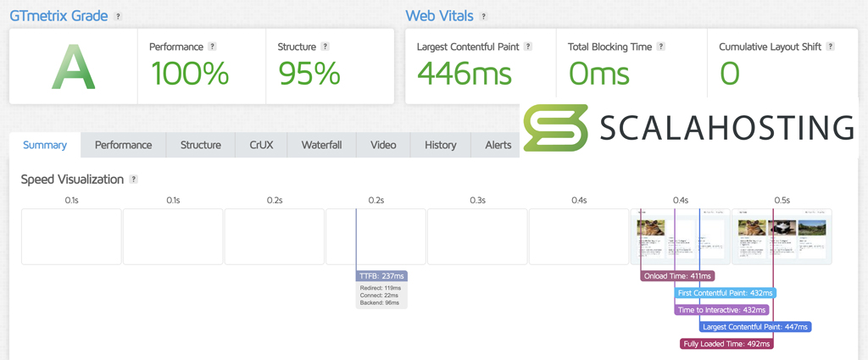Click the TTFB: 237ms marker

[x=382, y=276]
